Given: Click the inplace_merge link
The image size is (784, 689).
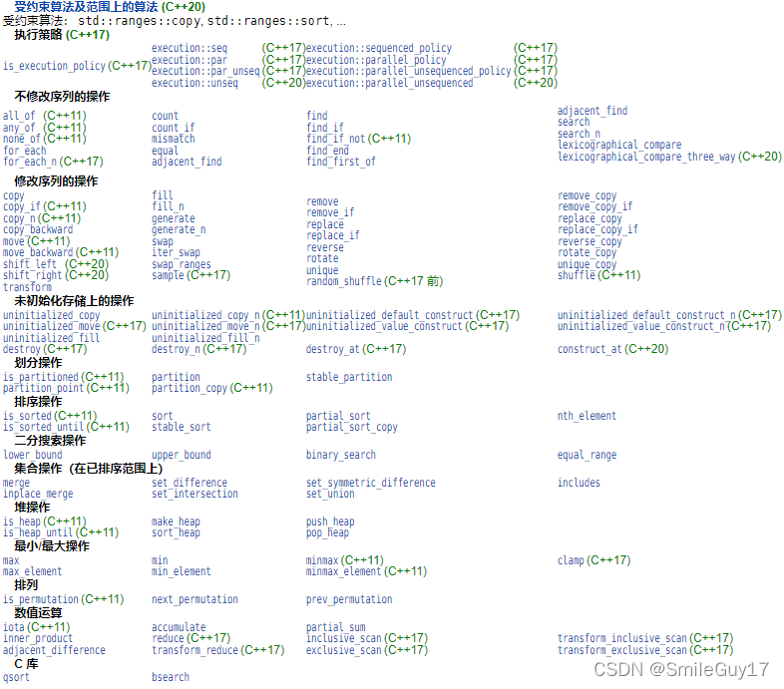Looking at the screenshot, I should [38, 494].
